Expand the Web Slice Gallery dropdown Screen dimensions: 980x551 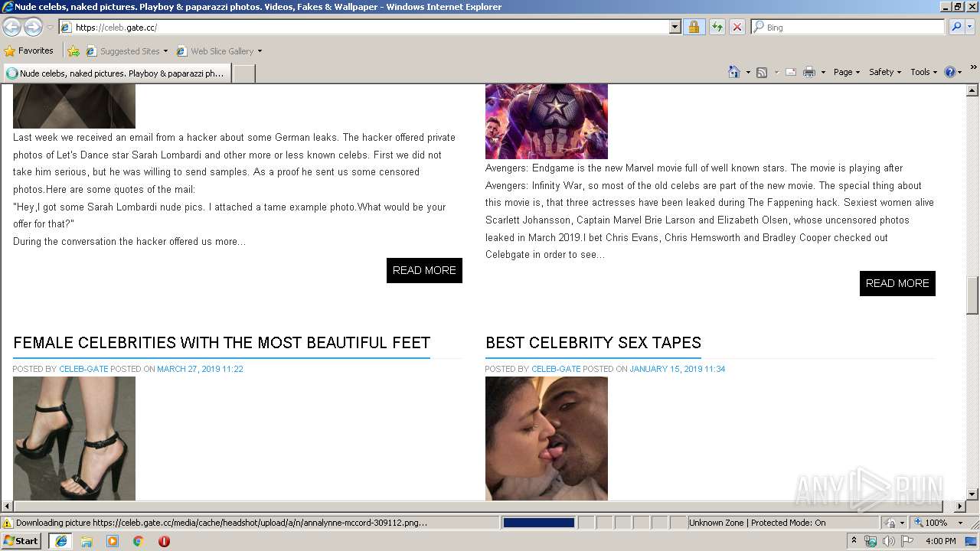point(260,51)
